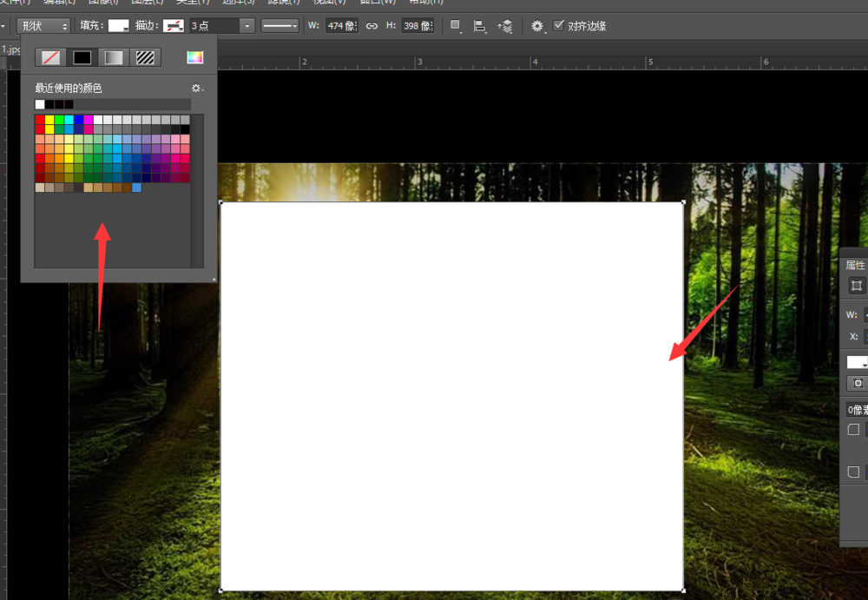The height and width of the screenshot is (600, 868).
Task: Choose the Gradient fill type
Action: click(x=114, y=58)
